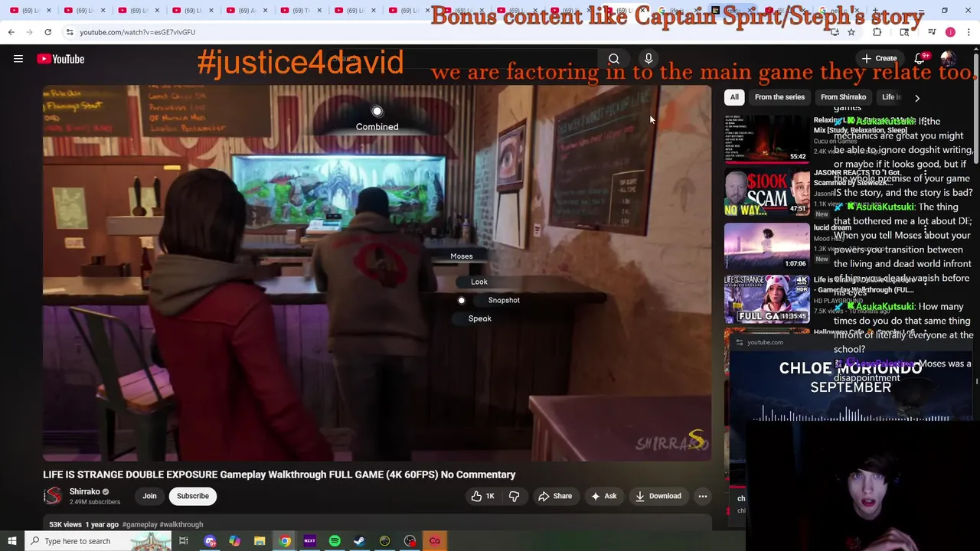The height and width of the screenshot is (551, 980).
Task: Select the From the series chip
Action: 779,97
